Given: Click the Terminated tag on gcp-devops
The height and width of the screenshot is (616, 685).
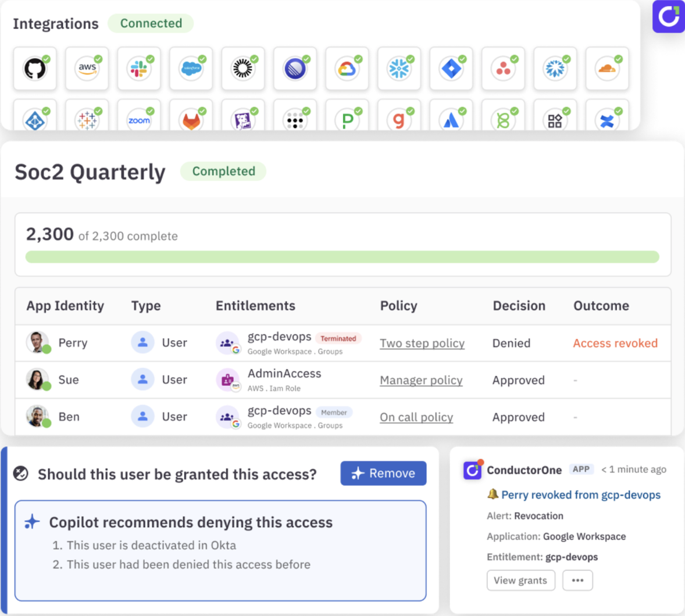Looking at the screenshot, I should (338, 338).
